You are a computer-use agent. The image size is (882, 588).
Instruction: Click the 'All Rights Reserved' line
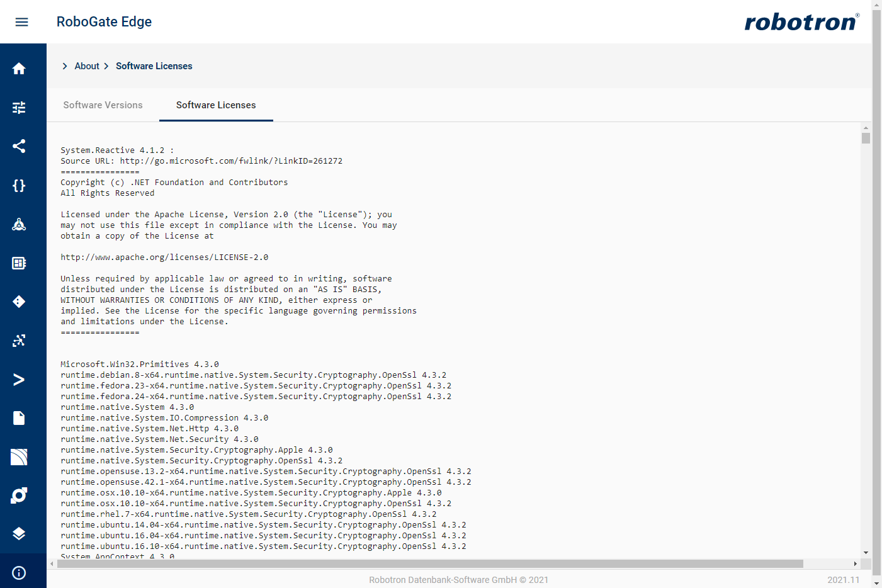[x=107, y=193]
